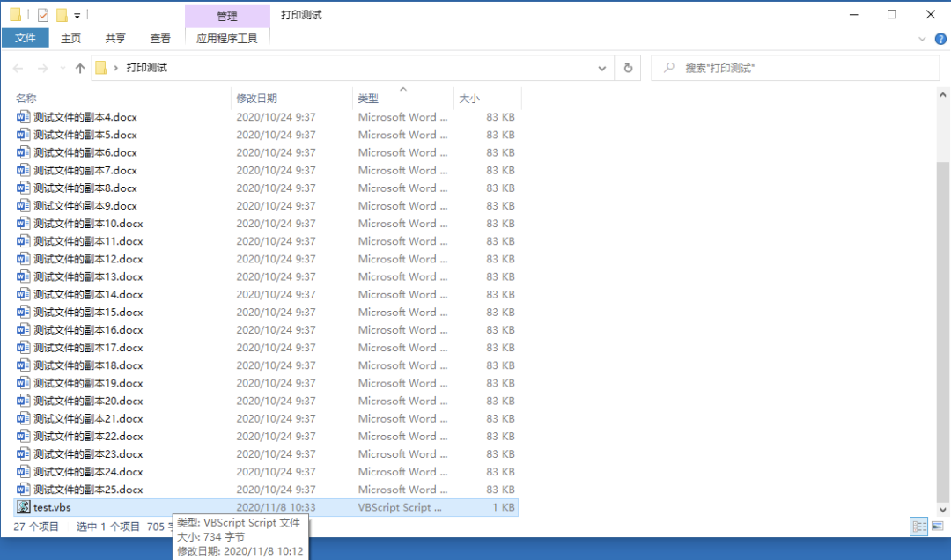Select file name 测试文件的副本21.docx
The height and width of the screenshot is (560, 951).
click(88, 418)
